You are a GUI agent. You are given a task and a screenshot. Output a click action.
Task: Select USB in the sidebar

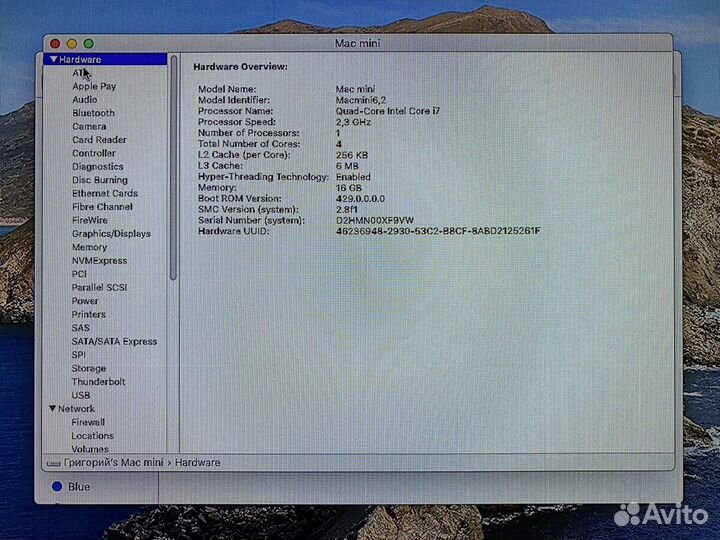click(80, 395)
